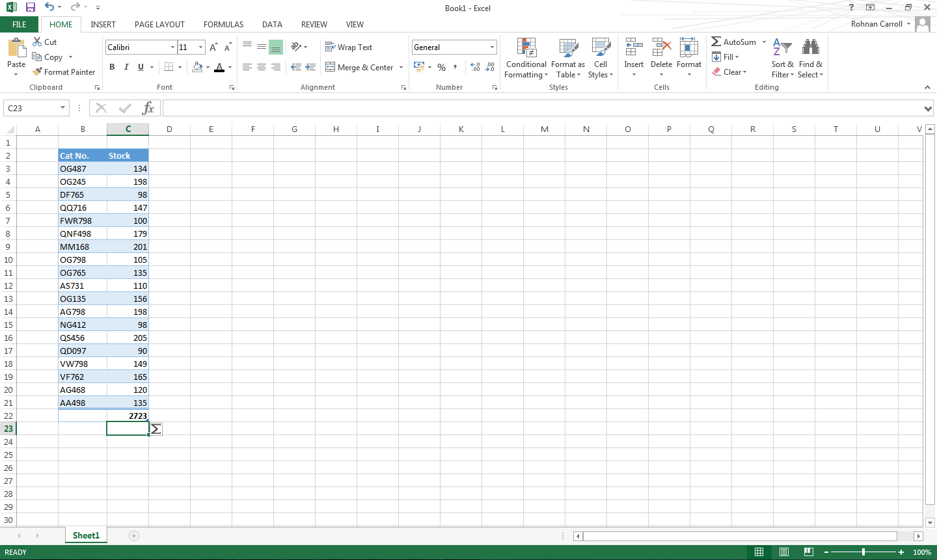The height and width of the screenshot is (560, 937).
Task: Open the FORMULAS ribbon tab
Action: point(223,24)
